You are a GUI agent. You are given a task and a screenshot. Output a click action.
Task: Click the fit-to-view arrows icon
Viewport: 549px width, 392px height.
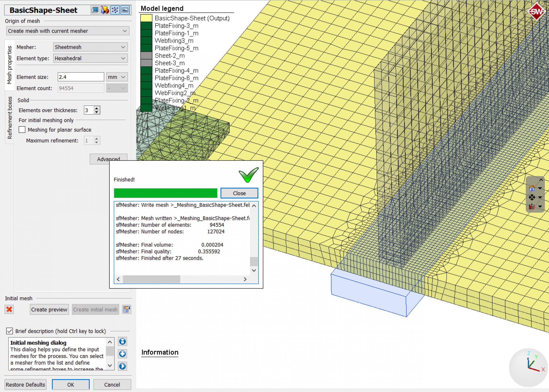click(x=532, y=197)
